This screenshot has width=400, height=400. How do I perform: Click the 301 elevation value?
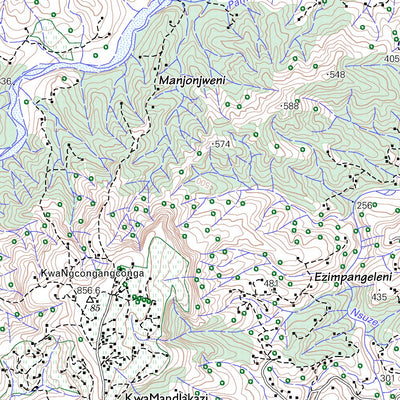click(387, 378)
